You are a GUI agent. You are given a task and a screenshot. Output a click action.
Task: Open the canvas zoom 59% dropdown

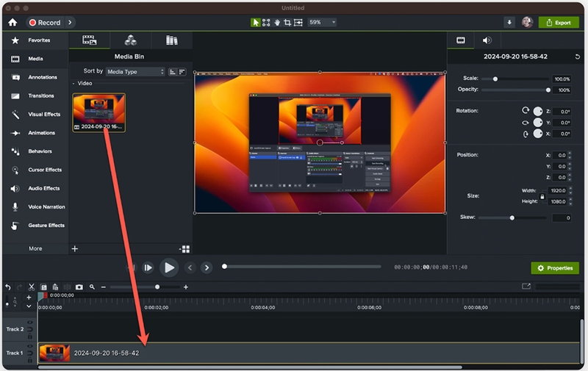tap(323, 23)
